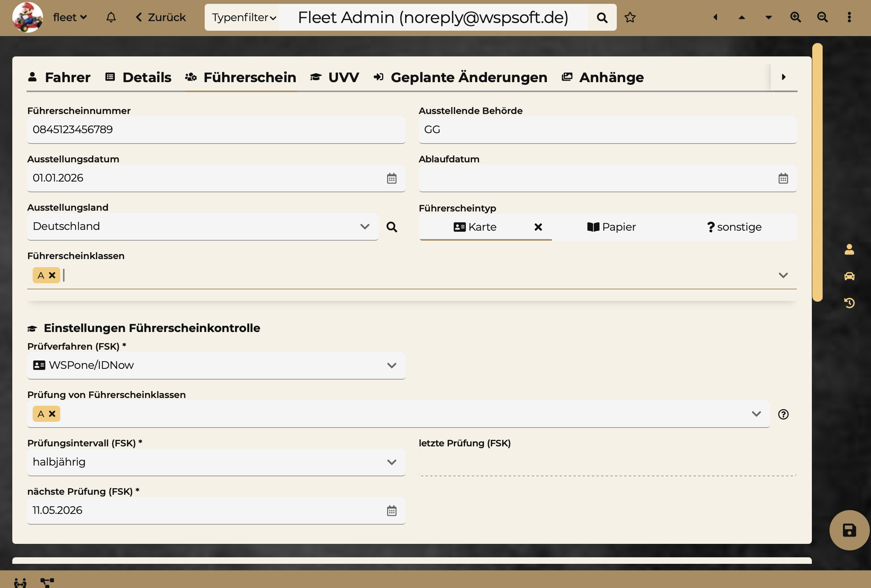Go back with Zurück button
871x588 pixels.
[161, 17]
